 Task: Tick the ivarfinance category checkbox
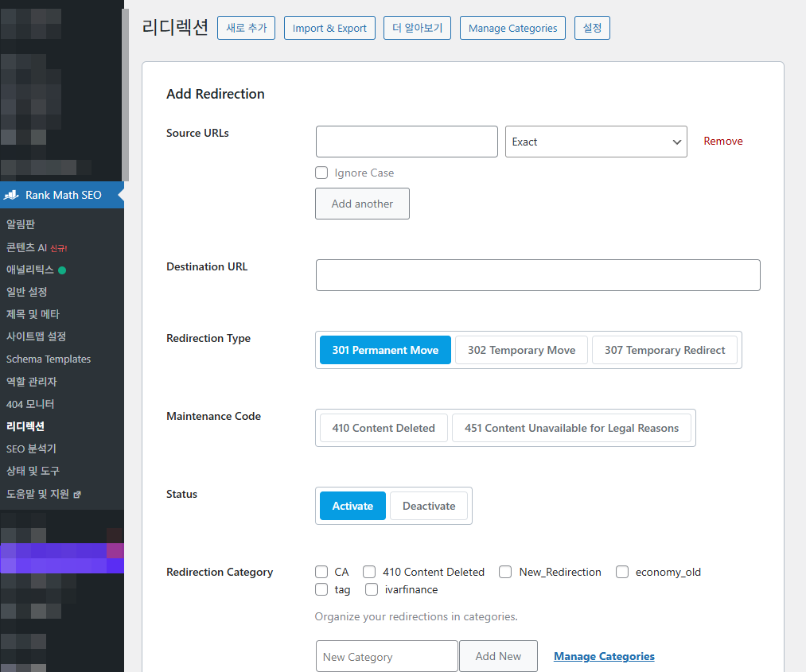point(372,589)
